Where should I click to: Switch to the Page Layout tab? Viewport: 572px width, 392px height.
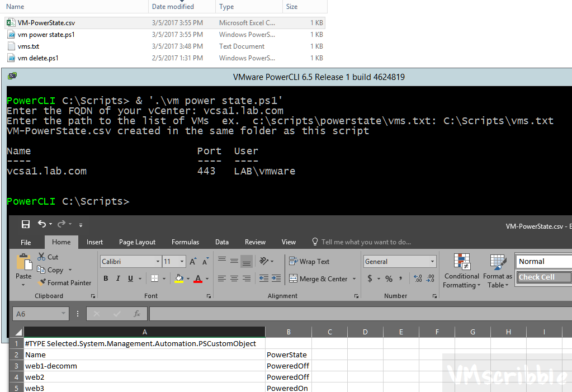point(137,242)
